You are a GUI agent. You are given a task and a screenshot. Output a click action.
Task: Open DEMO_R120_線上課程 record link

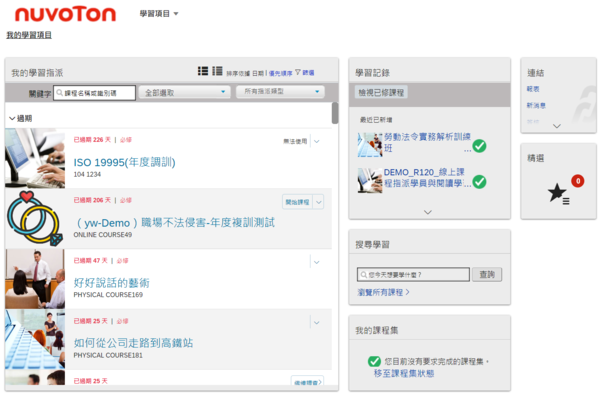point(427,178)
